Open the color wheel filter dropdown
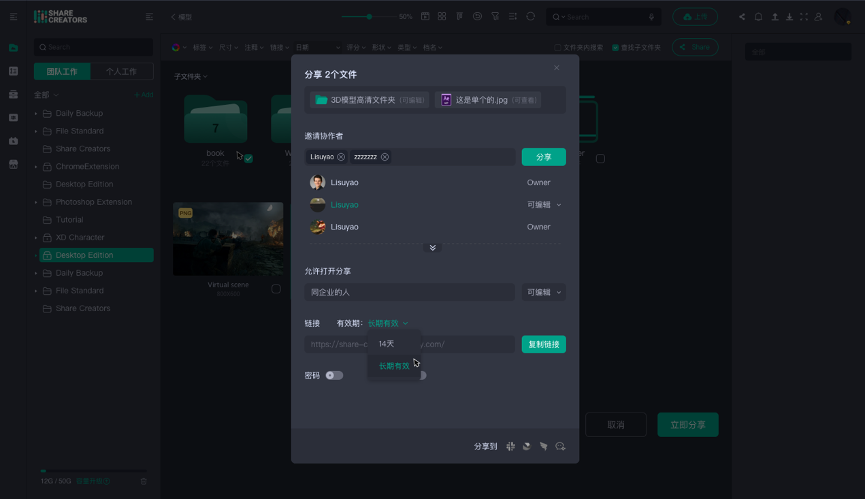This screenshot has width=866, height=499. [x=179, y=47]
